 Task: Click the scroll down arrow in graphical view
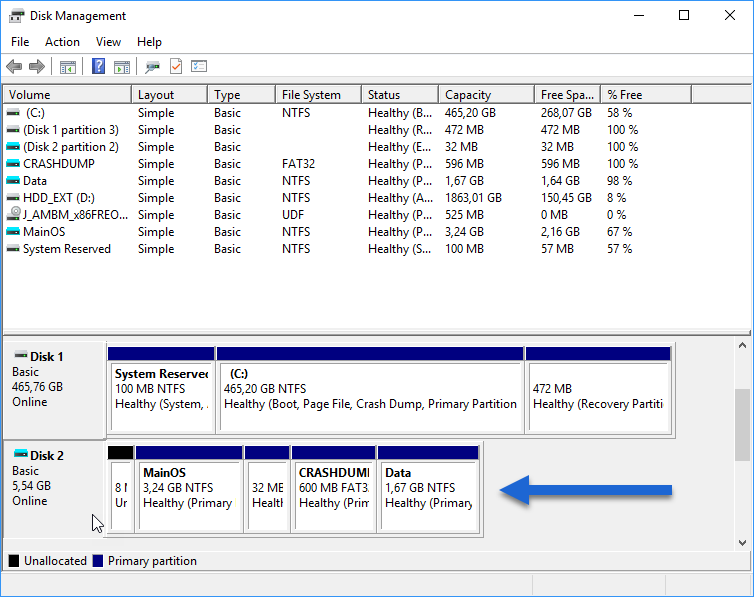pyautogui.click(x=742, y=543)
